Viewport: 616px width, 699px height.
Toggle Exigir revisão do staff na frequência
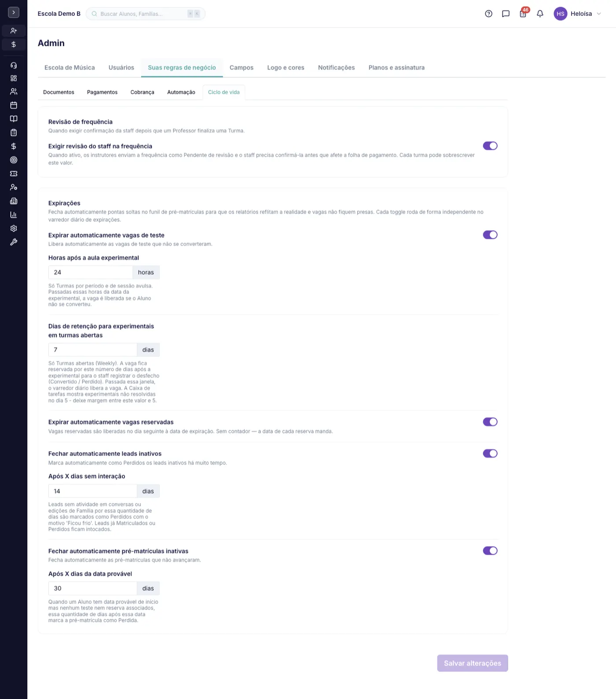tap(490, 146)
